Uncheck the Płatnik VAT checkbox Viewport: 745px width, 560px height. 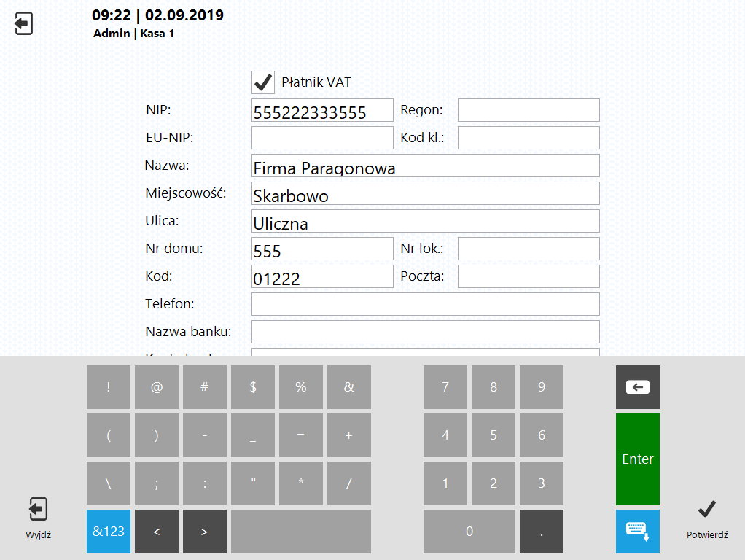tap(263, 82)
